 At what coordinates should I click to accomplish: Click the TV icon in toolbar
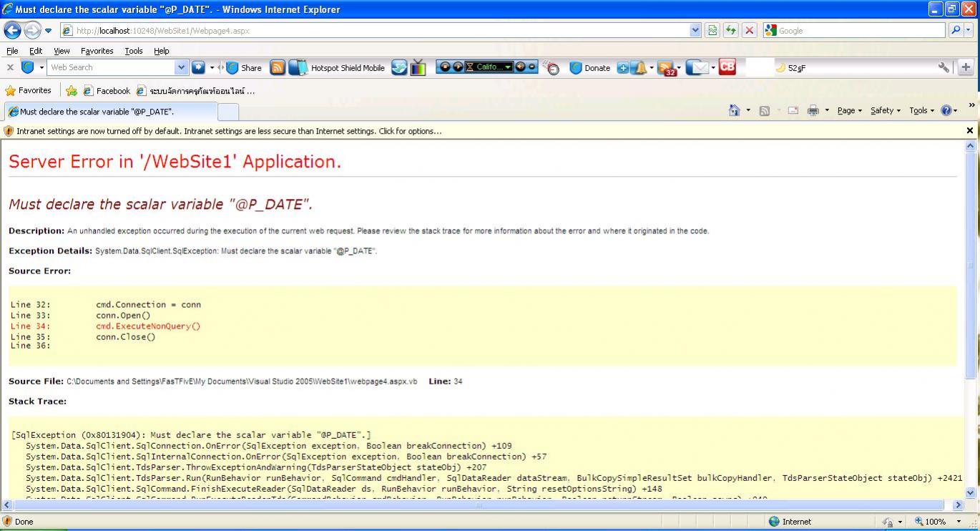[x=418, y=68]
